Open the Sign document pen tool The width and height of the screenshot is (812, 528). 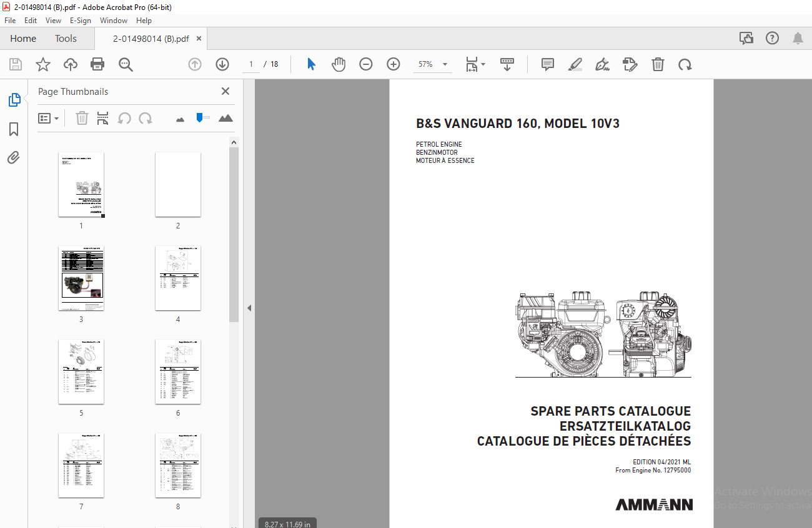[x=603, y=64]
